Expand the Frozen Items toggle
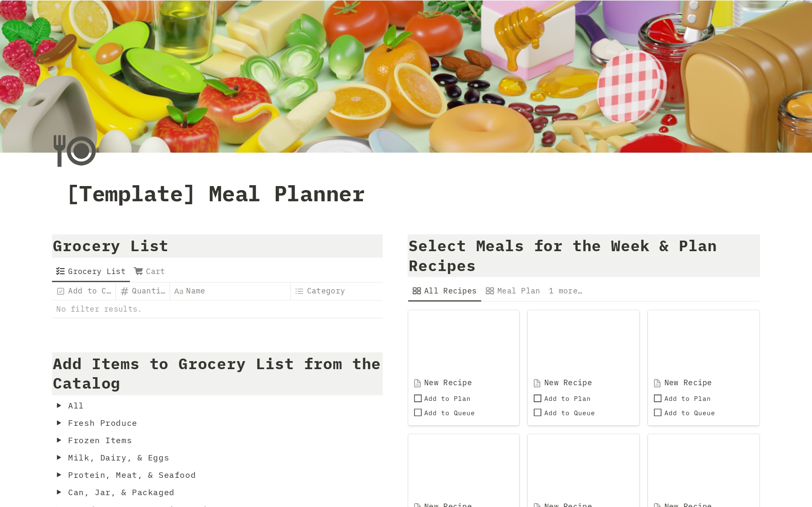Screen dimensions: 812x507 pyautogui.click(x=59, y=440)
